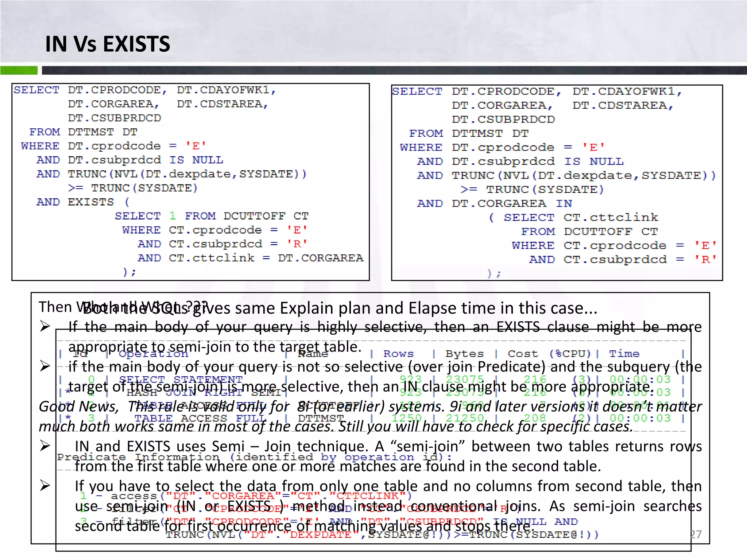This screenshot has width=747, height=560.
Task: Click "FROM DCUTTOFF CT" in right query
Action: tap(589, 232)
